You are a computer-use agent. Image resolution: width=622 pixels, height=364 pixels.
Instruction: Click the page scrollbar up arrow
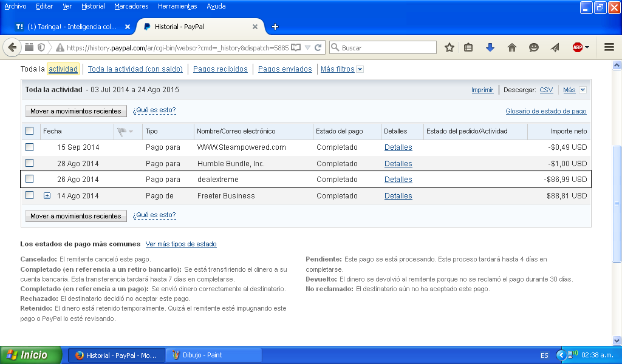tap(617, 65)
